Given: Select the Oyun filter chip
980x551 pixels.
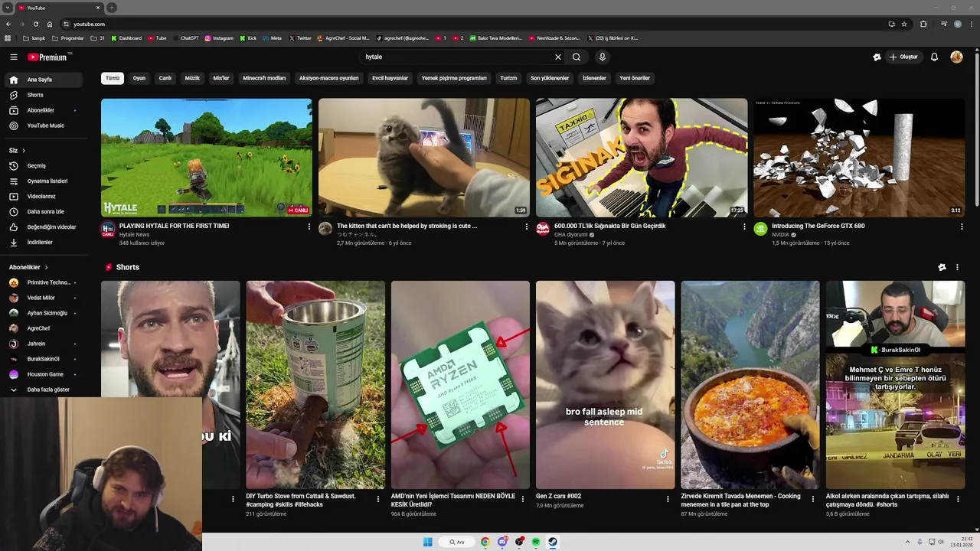Looking at the screenshot, I should coord(139,78).
